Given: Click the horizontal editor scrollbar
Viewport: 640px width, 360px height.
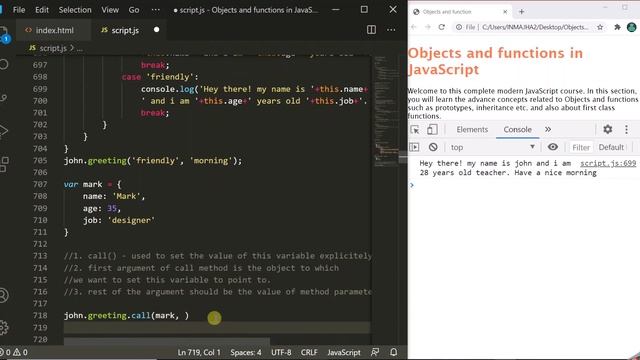Looking at the screenshot, I should [167, 341].
